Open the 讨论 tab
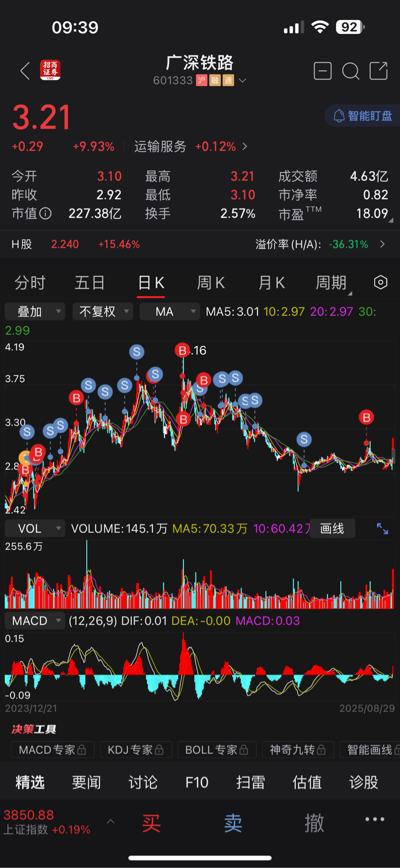The width and height of the screenshot is (400, 868). coord(143,782)
